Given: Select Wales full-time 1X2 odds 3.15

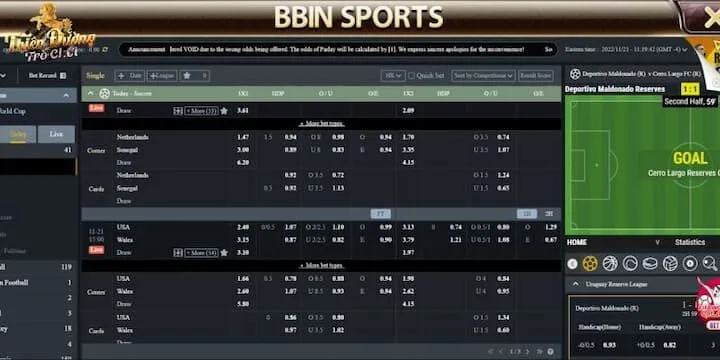Looking at the screenshot, I should pos(243,240).
